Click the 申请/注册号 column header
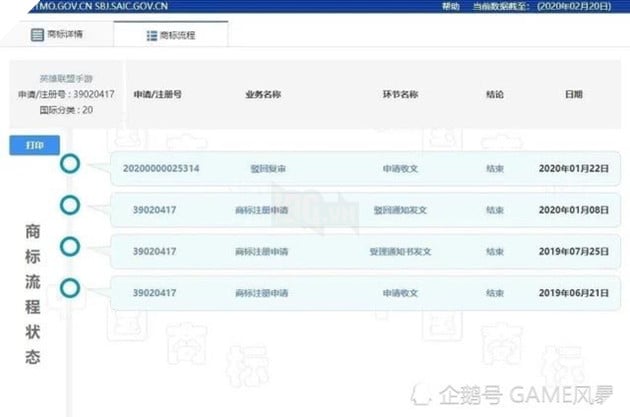Image resolution: width=630 pixels, height=417 pixels. (158, 94)
